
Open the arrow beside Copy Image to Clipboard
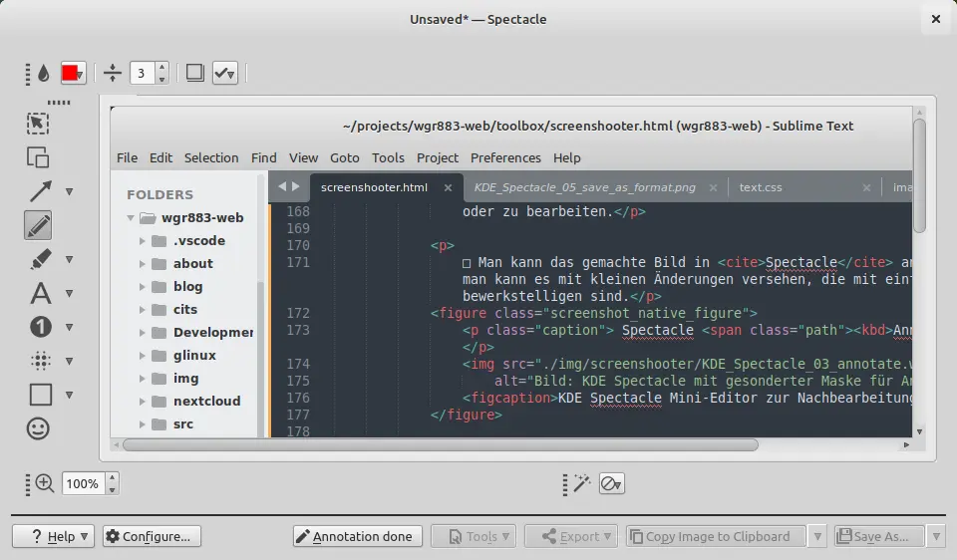pos(817,536)
